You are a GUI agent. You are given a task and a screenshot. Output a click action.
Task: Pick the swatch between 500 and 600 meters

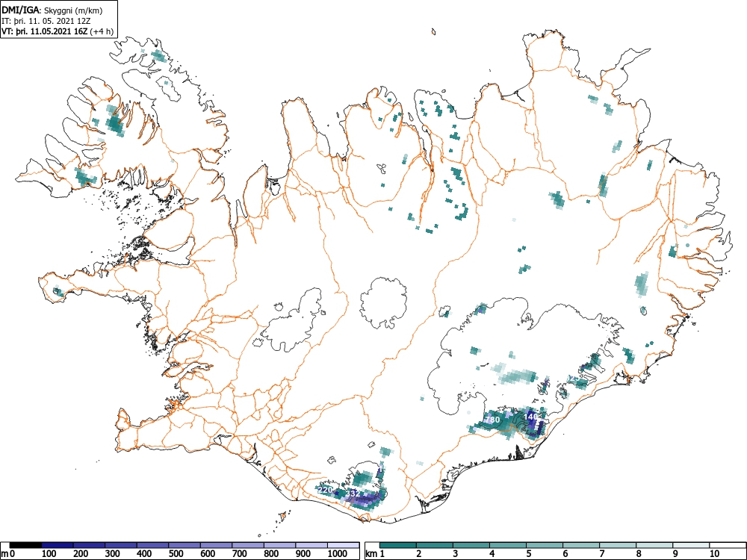pos(185,545)
